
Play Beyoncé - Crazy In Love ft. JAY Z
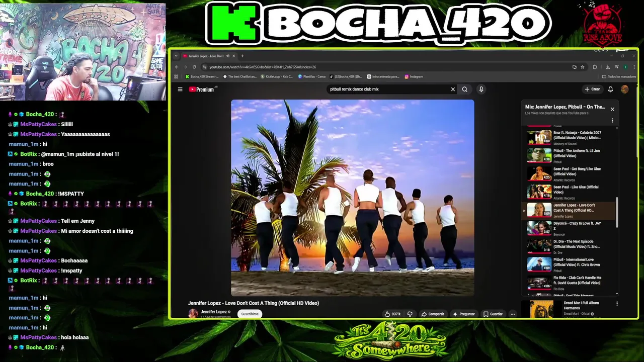pos(569,228)
